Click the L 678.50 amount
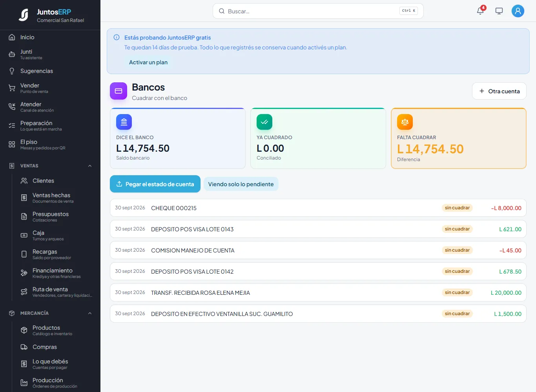Image resolution: width=536 pixels, height=392 pixels. (x=510, y=272)
